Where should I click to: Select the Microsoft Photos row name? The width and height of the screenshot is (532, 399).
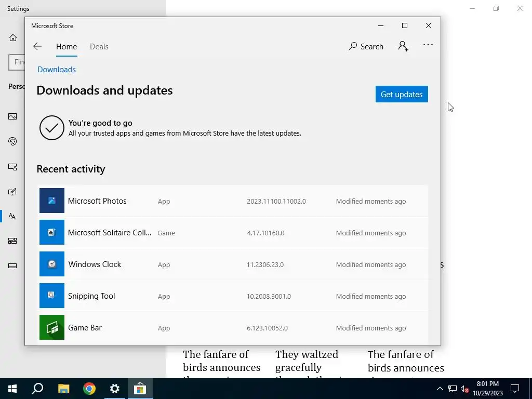click(97, 201)
